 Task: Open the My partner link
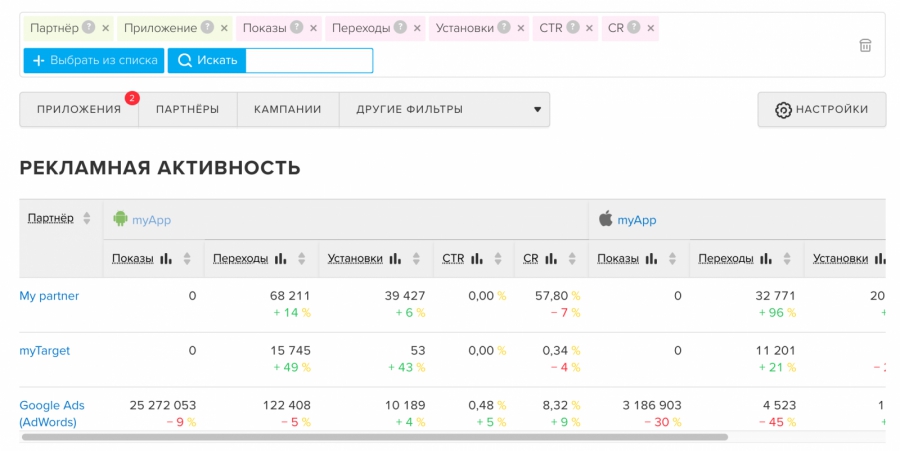pos(49,296)
